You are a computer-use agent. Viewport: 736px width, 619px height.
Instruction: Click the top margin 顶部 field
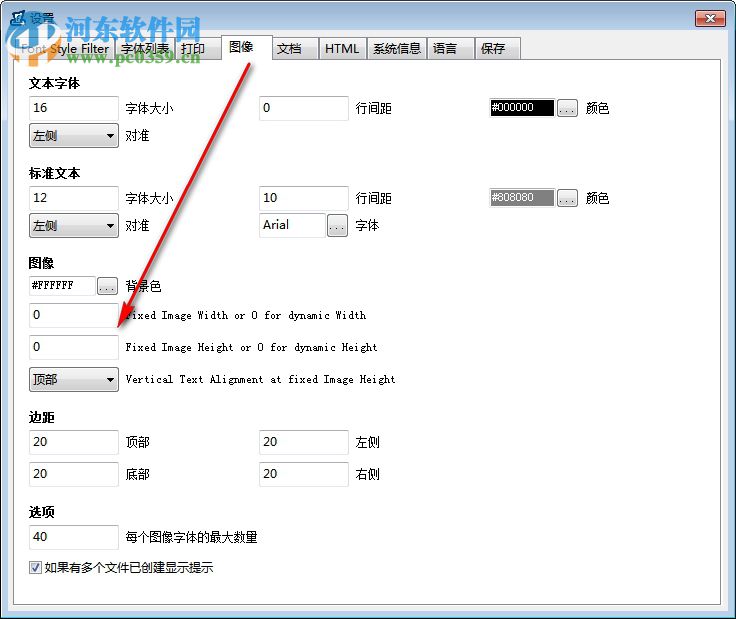pyautogui.click(x=74, y=442)
